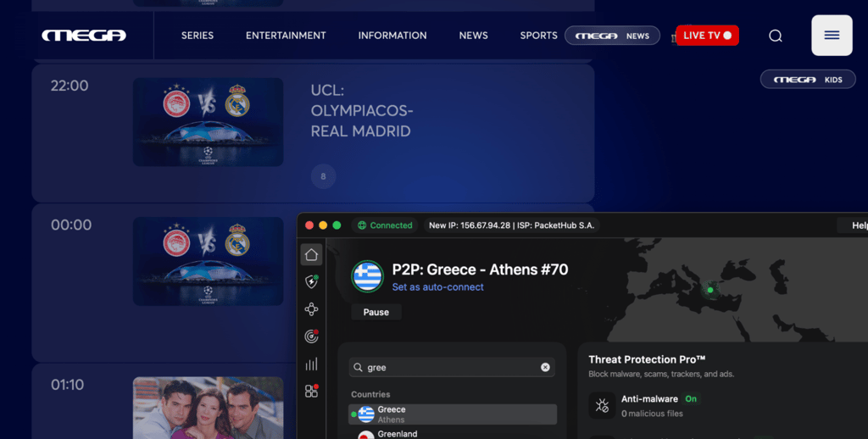Click P2P: Greece - Athens #70 heading

(480, 270)
